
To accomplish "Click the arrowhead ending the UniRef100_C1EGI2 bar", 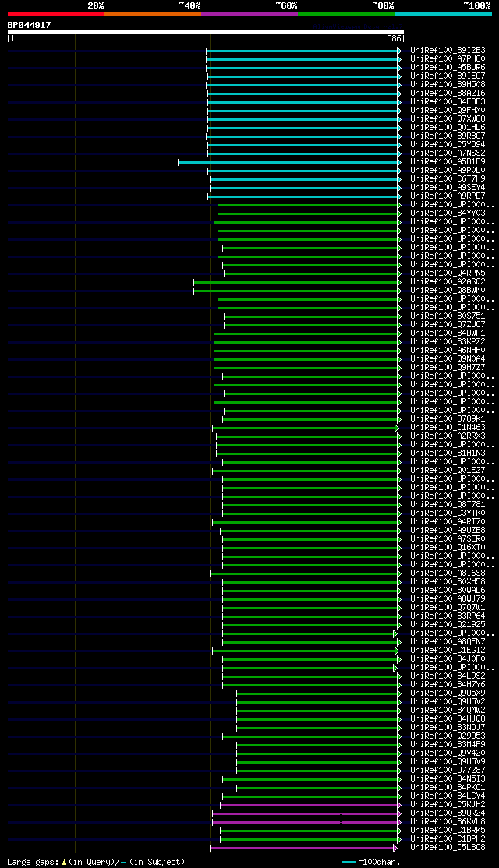I will point(397,651).
